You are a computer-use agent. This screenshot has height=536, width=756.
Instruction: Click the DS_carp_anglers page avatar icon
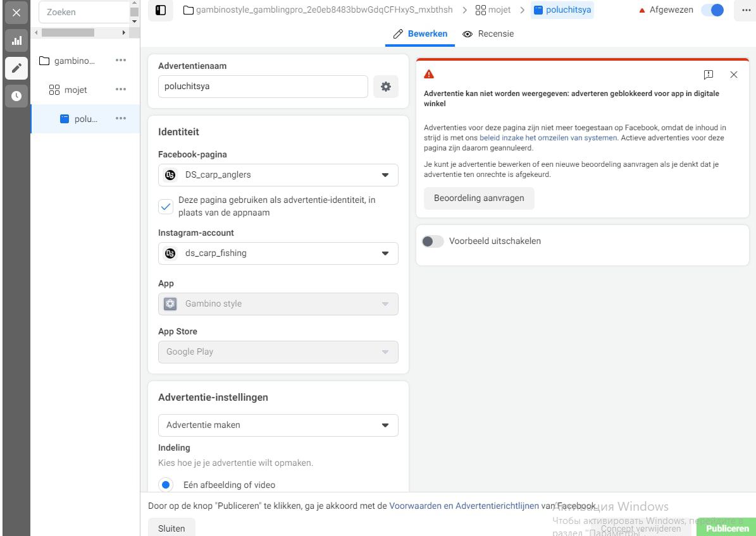[170, 175]
